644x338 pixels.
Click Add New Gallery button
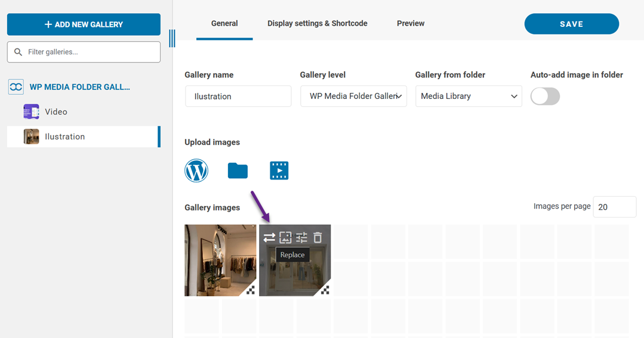click(x=84, y=24)
